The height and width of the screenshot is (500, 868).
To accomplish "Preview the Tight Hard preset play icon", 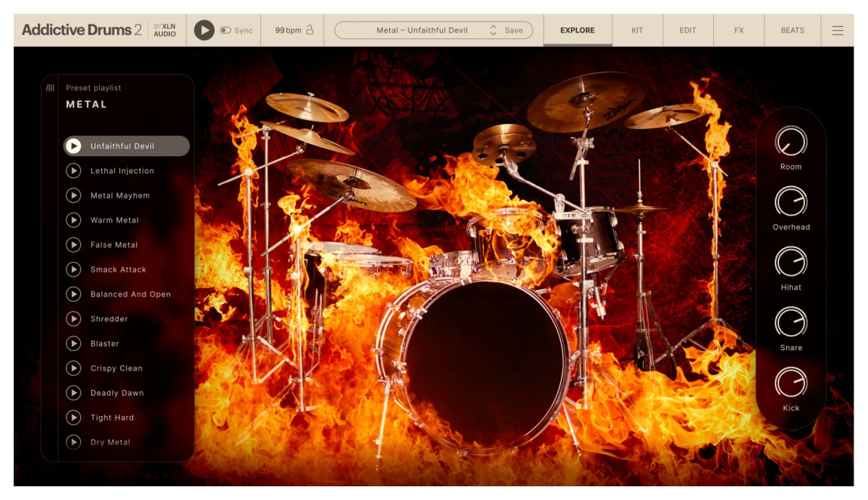I will point(73,418).
